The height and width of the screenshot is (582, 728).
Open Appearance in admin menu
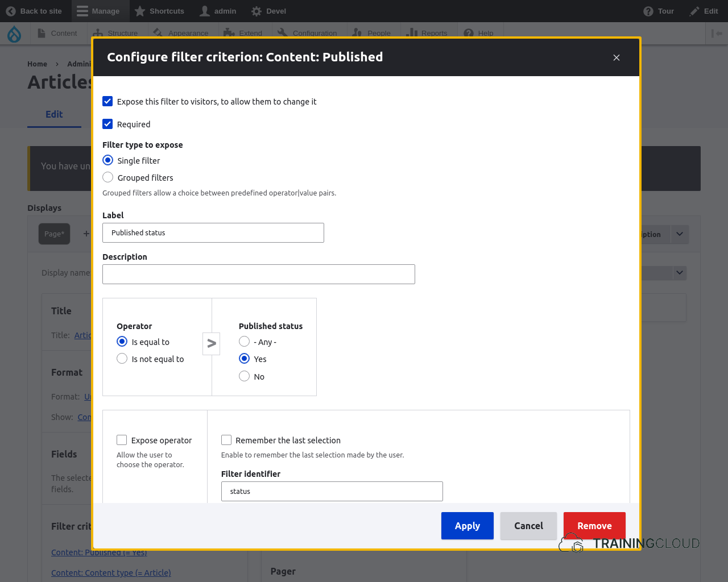(181, 34)
